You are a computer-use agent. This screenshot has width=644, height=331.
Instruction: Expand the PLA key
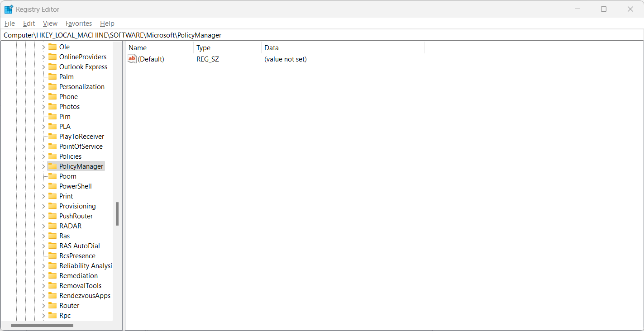(x=43, y=127)
